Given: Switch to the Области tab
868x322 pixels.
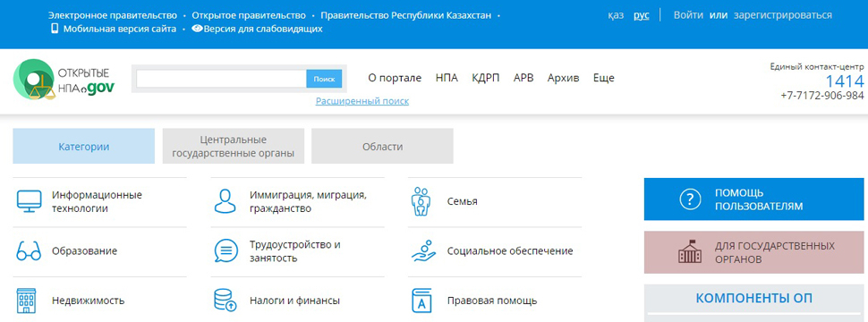Looking at the screenshot, I should point(382,147).
